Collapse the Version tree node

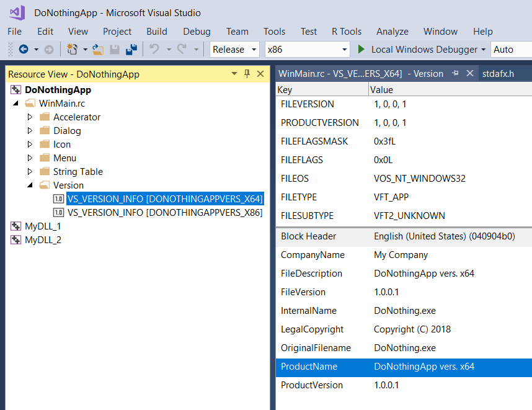point(30,185)
